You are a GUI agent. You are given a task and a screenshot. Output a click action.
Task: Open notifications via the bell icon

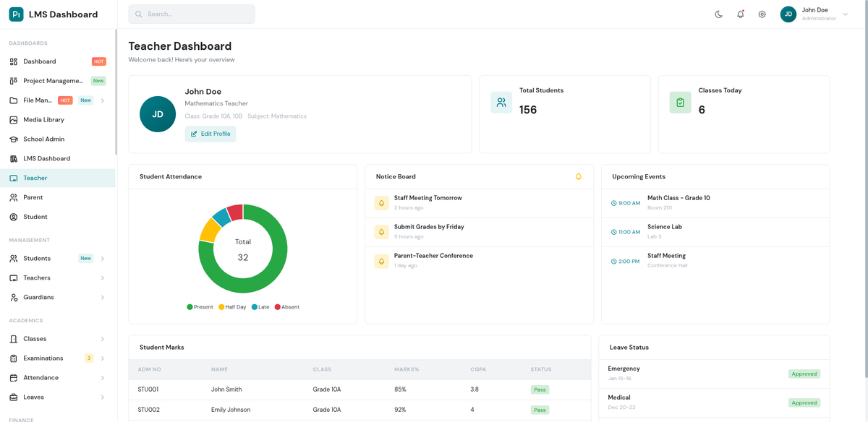tap(740, 14)
